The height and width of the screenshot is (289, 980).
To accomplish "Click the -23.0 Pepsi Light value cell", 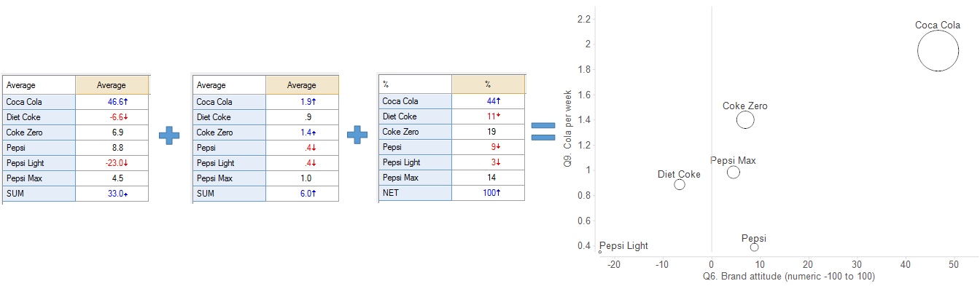I will [112, 163].
